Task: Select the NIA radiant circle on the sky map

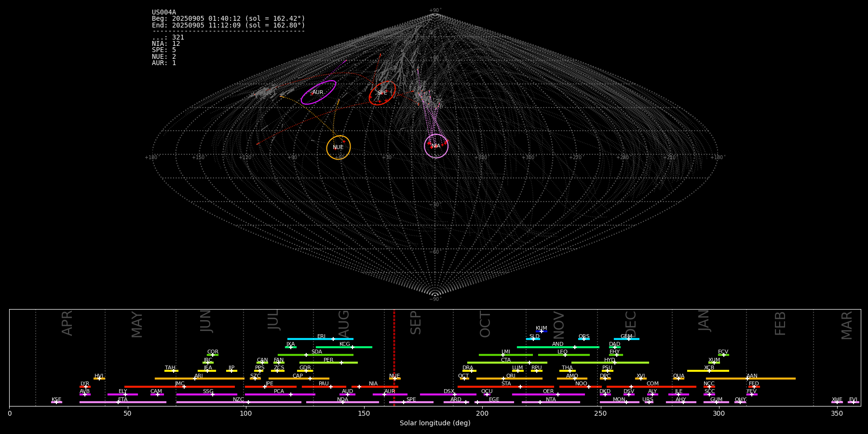Action: click(x=436, y=146)
